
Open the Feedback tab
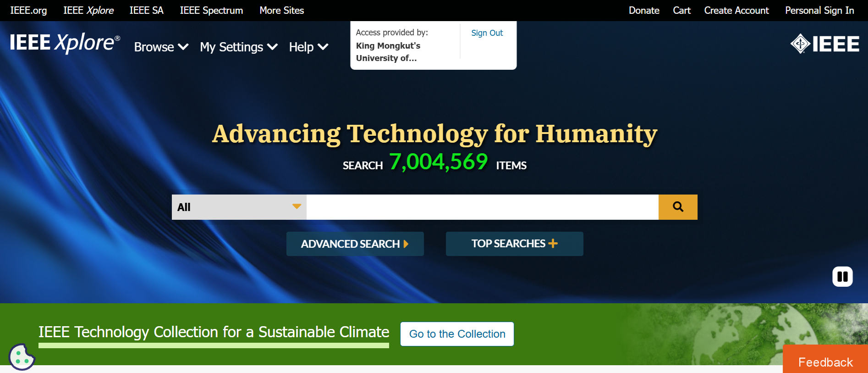(825, 362)
